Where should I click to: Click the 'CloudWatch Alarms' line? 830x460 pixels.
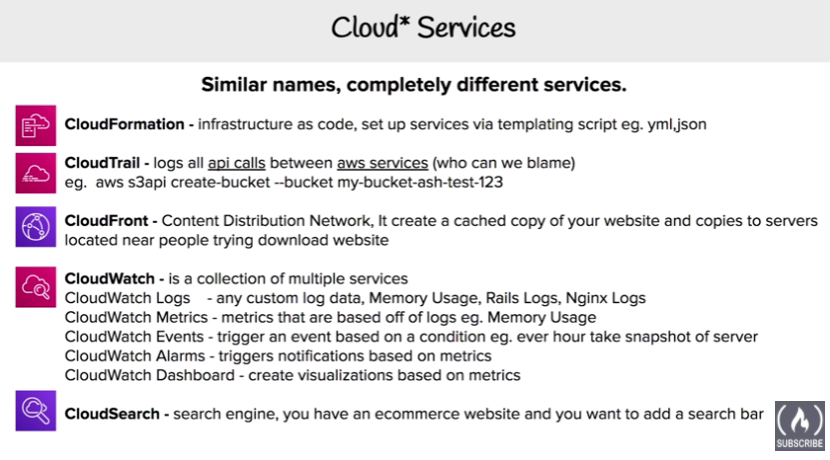(278, 356)
